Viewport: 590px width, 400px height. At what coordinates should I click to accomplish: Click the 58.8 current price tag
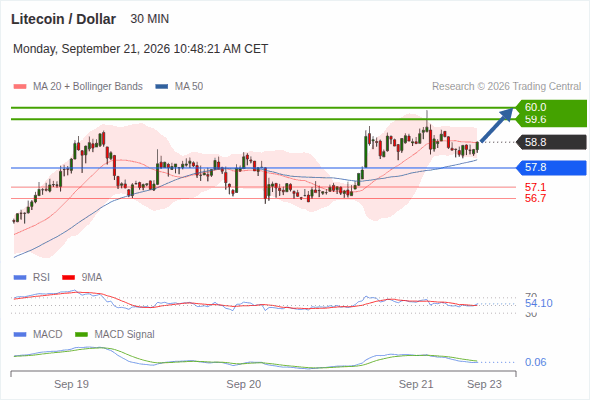click(551, 142)
